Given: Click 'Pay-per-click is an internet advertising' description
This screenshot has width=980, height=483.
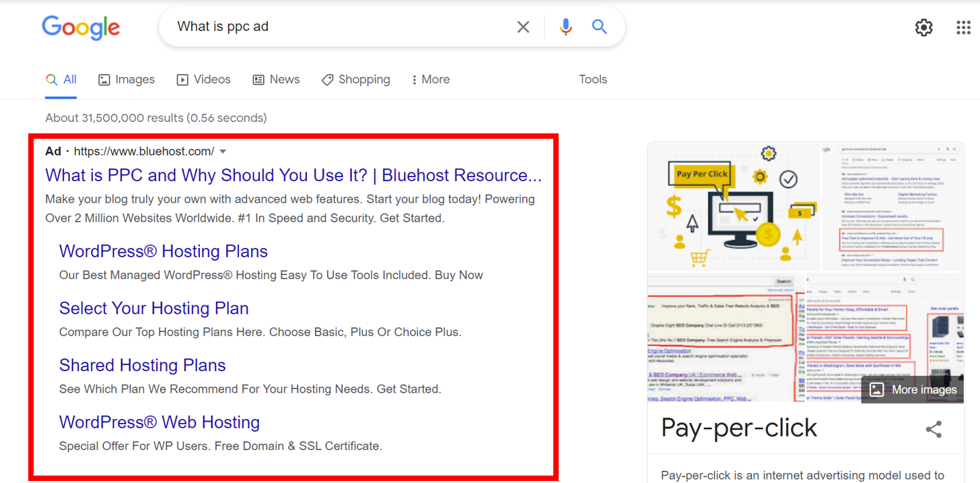Looking at the screenshot, I should [x=803, y=475].
